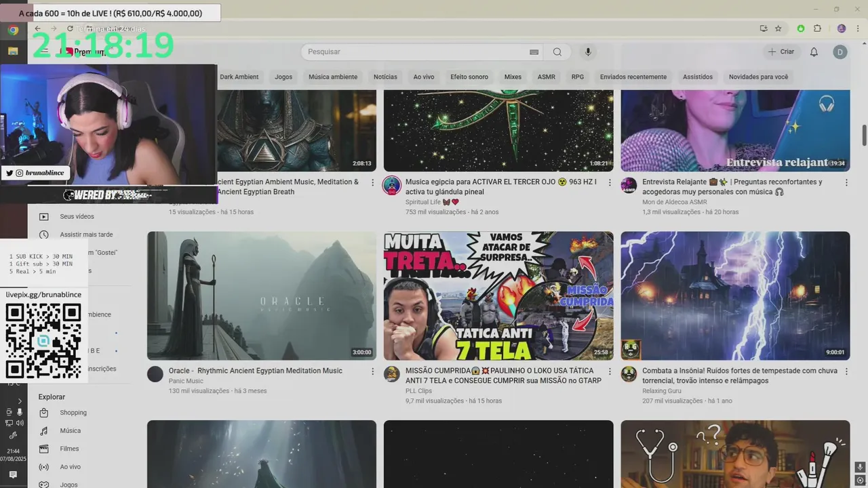Open MISSÃO CUMPRIDA Paulinho o Loko title
Screen dimensions: 868x488
click(x=503, y=375)
